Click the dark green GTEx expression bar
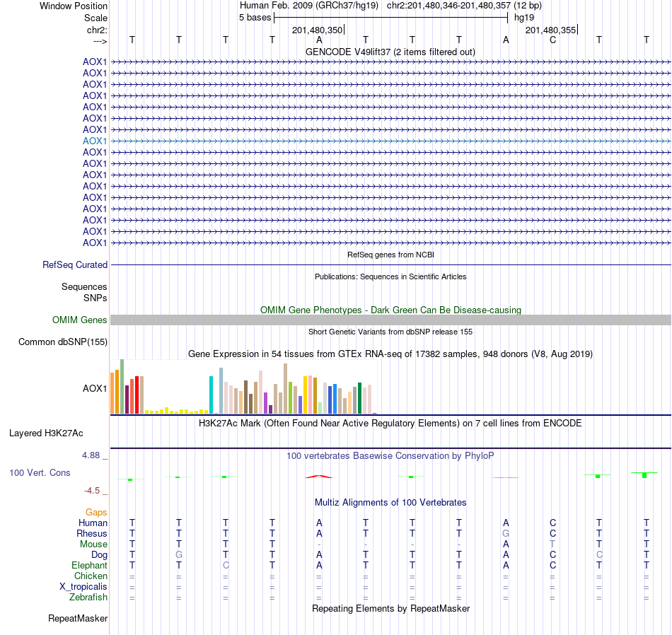672x635 pixels. [x=359, y=398]
